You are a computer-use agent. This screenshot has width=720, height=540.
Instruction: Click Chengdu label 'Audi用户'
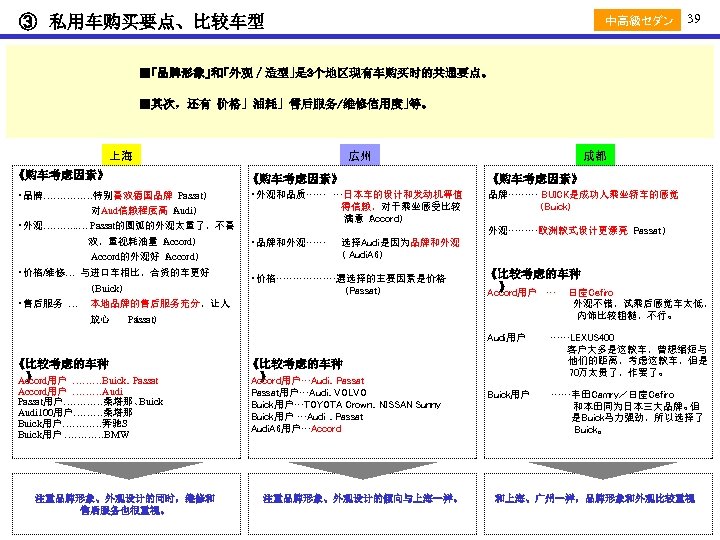[506, 338]
